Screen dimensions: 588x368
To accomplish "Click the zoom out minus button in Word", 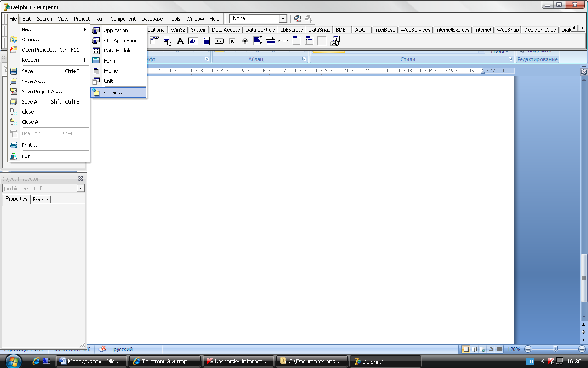I will pyautogui.click(x=528, y=349).
